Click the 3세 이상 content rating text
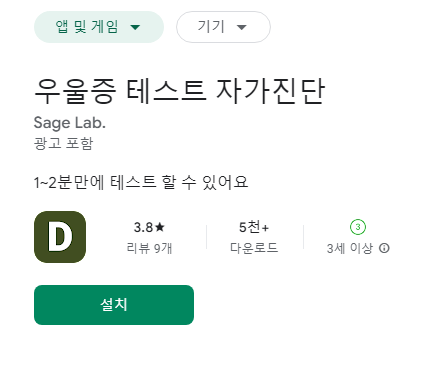The height and width of the screenshot is (389, 446). pyautogui.click(x=350, y=248)
